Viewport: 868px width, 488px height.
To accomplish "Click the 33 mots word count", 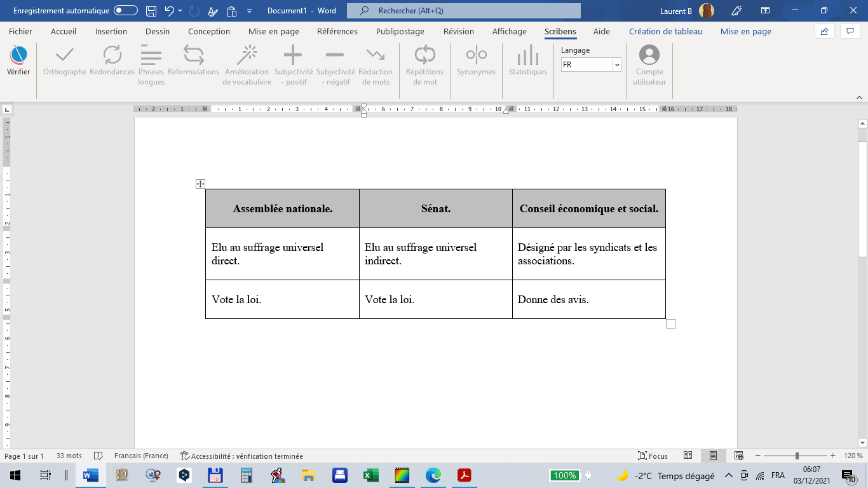I will point(69,456).
